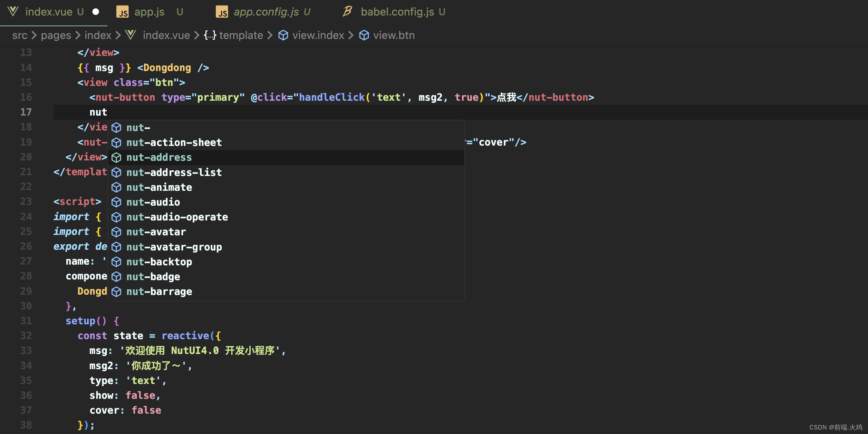Open the template breadcrumb symbol list
The width and height of the screenshot is (868, 434).
(x=241, y=35)
